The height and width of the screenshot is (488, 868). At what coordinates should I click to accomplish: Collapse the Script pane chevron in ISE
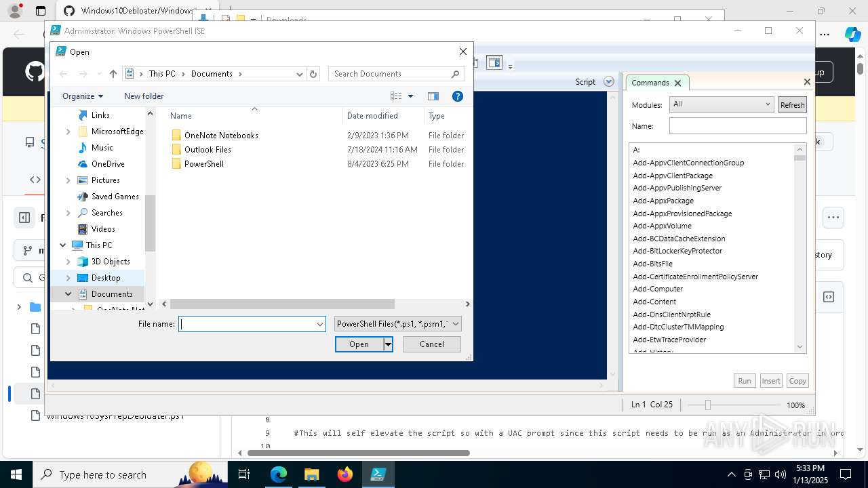coord(608,82)
